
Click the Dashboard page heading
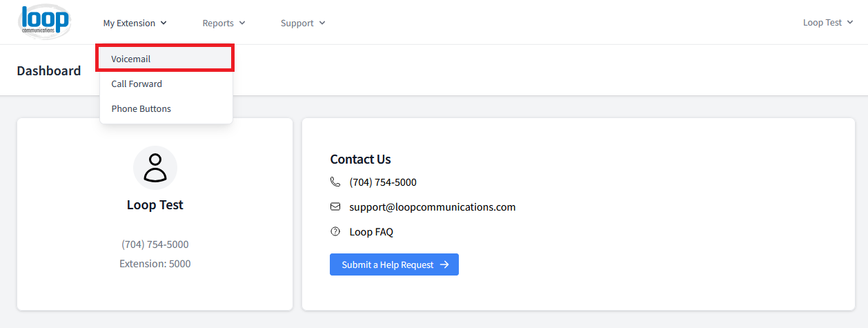click(x=49, y=70)
